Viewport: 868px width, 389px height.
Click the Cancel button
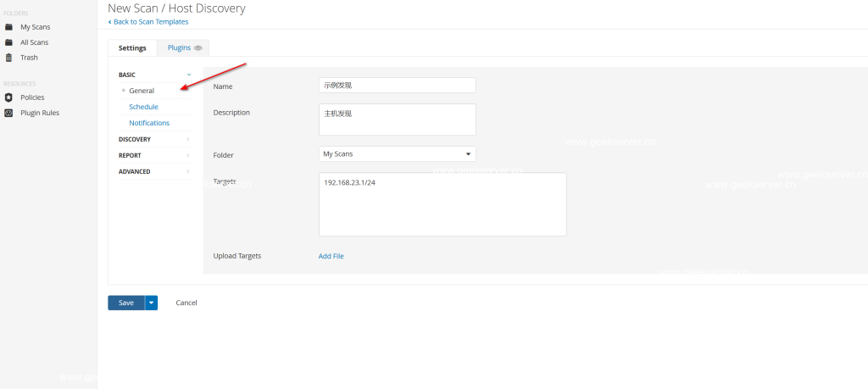coord(186,303)
